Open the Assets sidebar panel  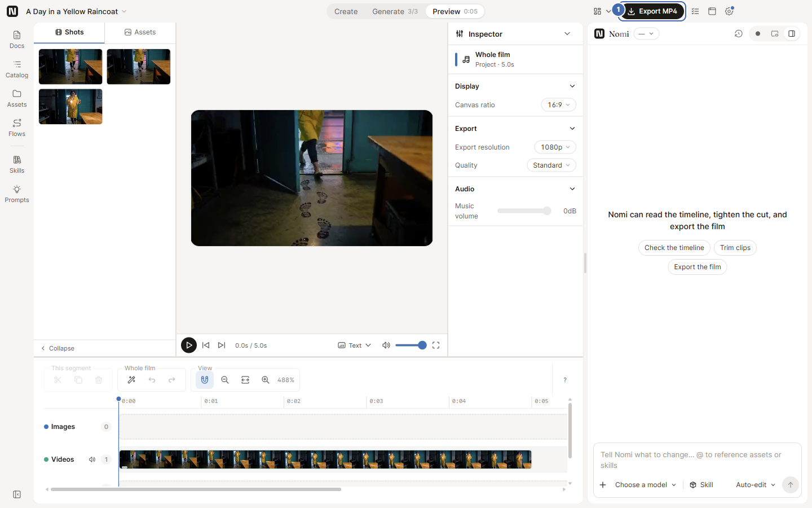(x=17, y=98)
